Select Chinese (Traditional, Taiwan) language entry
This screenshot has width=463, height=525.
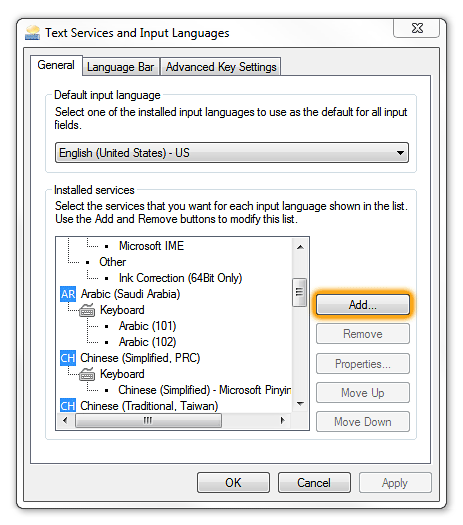[149, 406]
